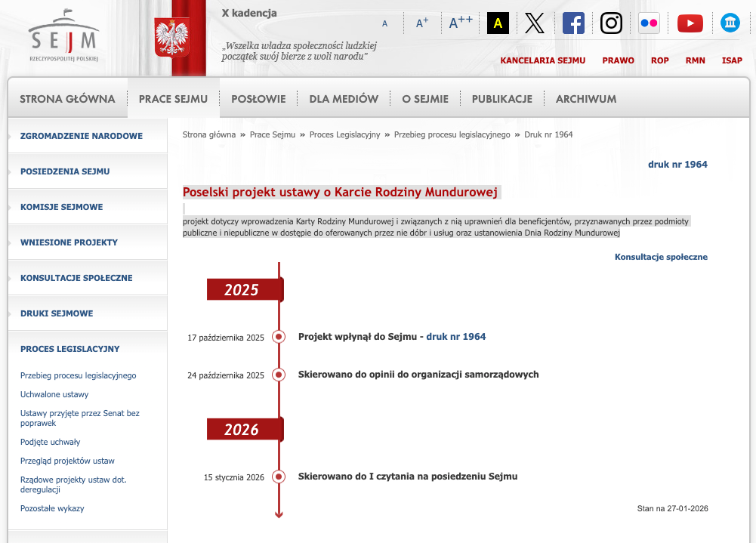Viewport: 756px width, 543px height.
Task: Expand Druki Sejmowe sidebar section
Action: (x=57, y=313)
